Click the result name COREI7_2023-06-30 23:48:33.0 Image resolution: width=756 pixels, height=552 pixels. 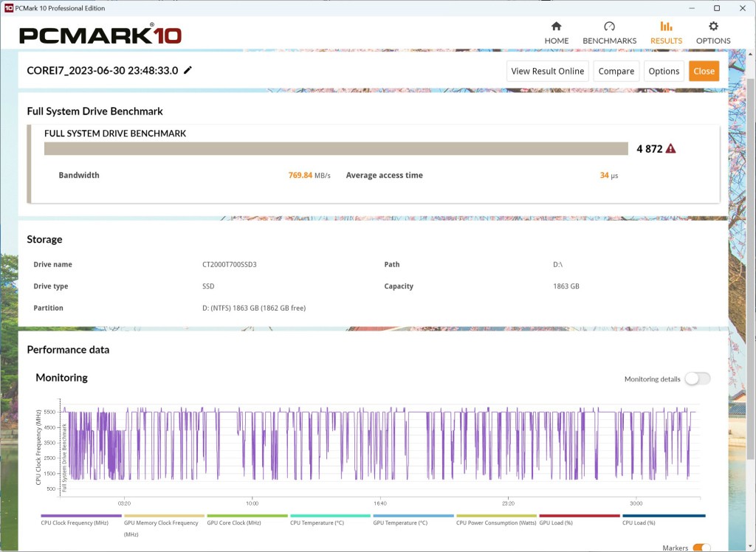pos(103,70)
